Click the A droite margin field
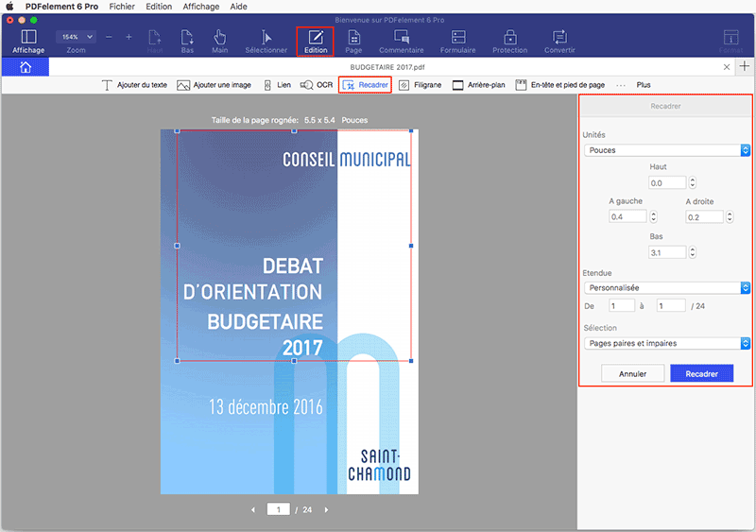The height and width of the screenshot is (532, 756). click(704, 217)
